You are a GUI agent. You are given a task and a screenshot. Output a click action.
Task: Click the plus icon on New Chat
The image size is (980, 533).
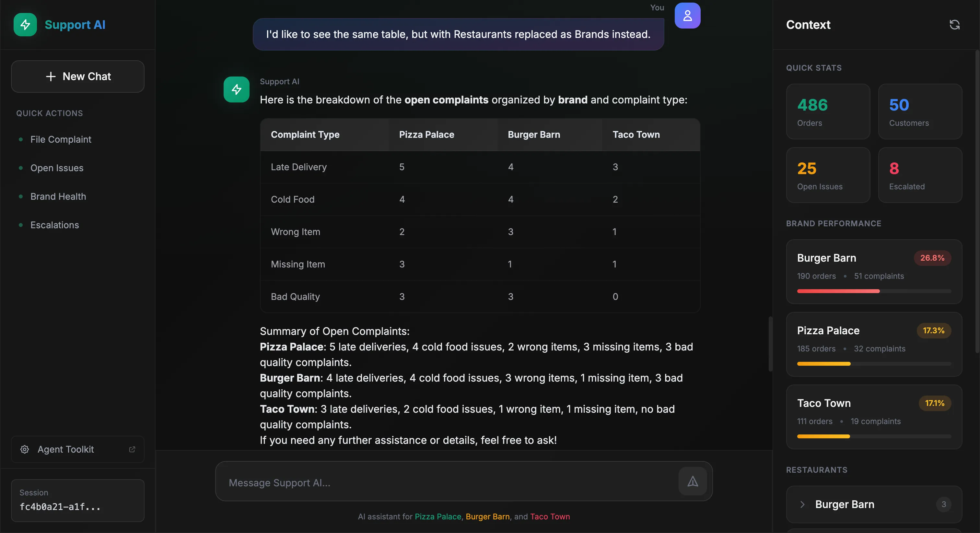(51, 77)
